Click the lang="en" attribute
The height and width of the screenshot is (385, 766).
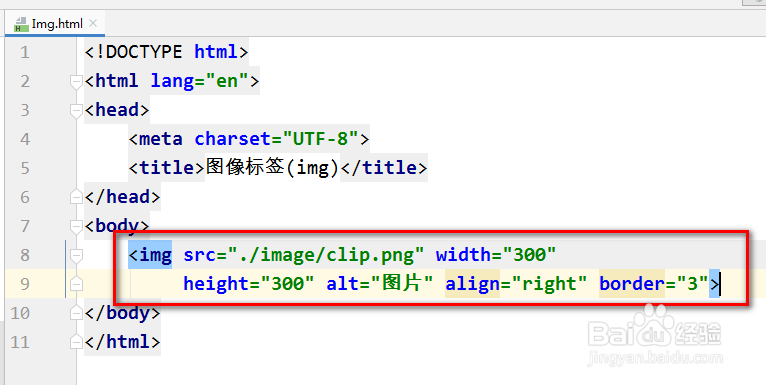tap(200, 81)
